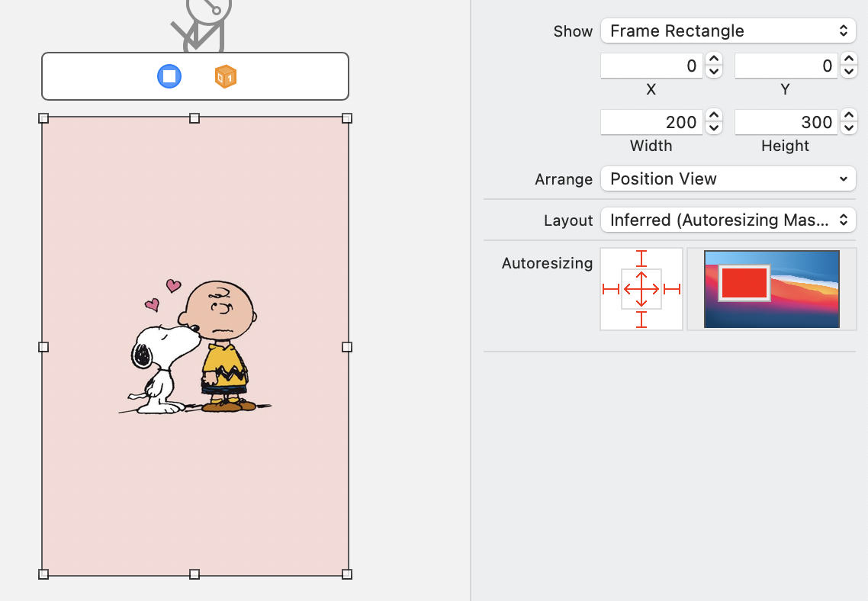Image resolution: width=868 pixels, height=601 pixels.
Task: Click the "Y" label below the field
Action: pyautogui.click(x=785, y=90)
